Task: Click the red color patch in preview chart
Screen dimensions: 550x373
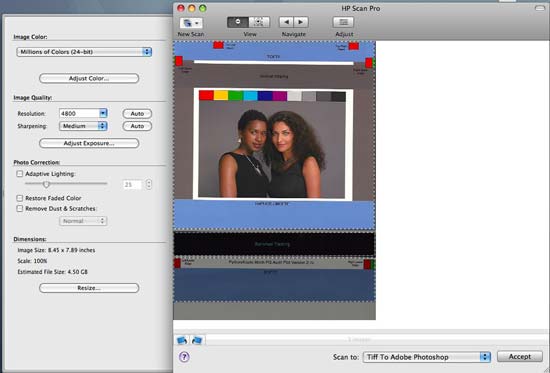Action: (x=206, y=95)
